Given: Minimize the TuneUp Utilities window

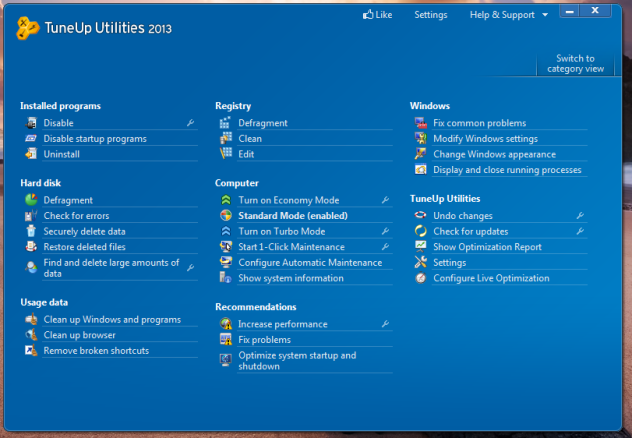Looking at the screenshot, I should (570, 11).
